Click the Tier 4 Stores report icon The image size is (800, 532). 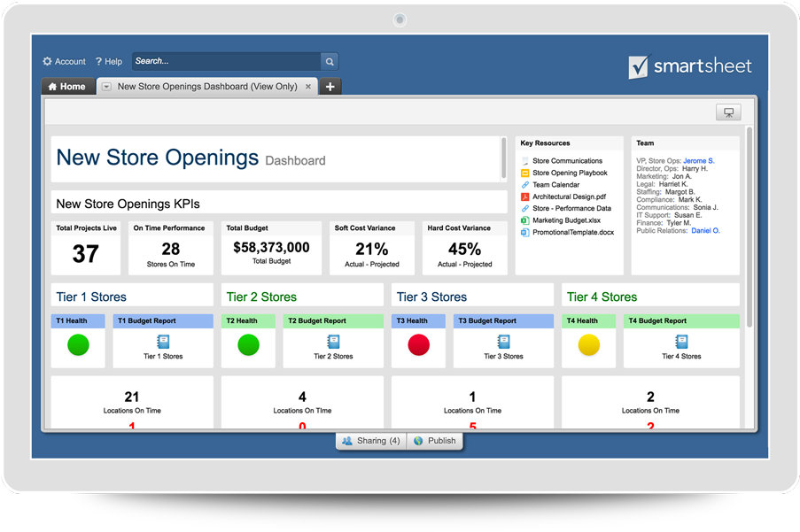[x=681, y=342]
